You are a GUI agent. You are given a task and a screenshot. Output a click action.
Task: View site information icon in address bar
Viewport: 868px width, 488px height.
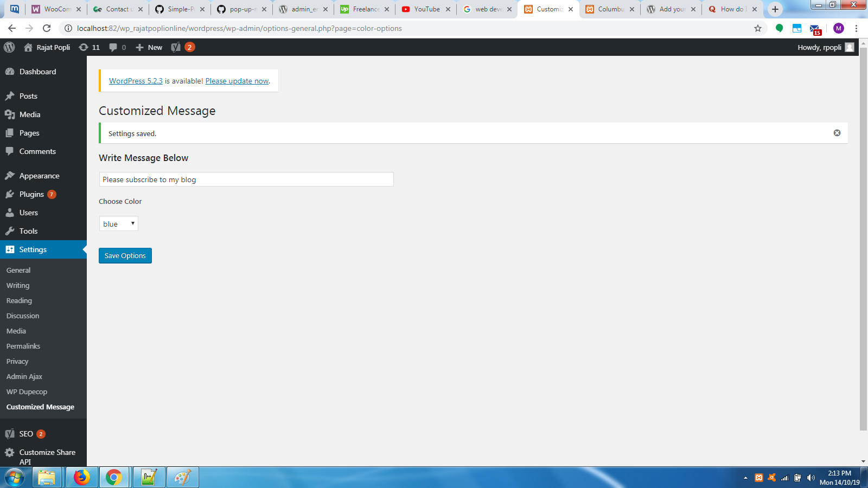[x=68, y=28]
